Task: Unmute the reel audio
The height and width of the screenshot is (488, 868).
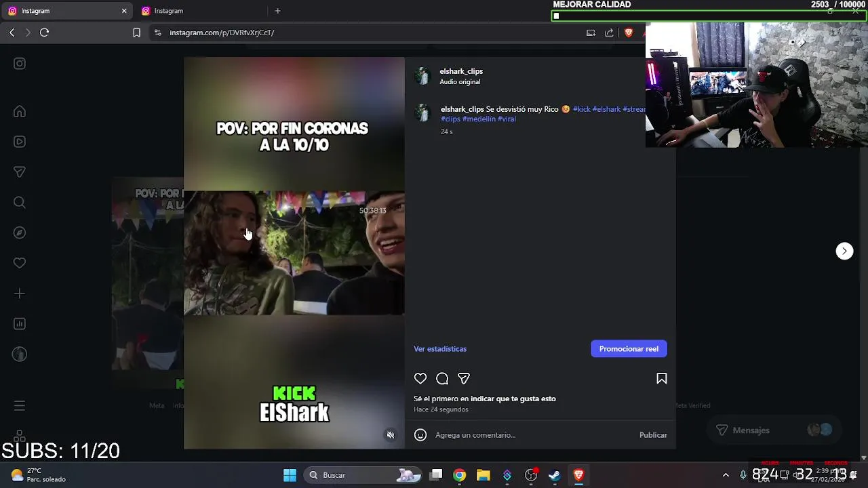Action: (x=391, y=435)
